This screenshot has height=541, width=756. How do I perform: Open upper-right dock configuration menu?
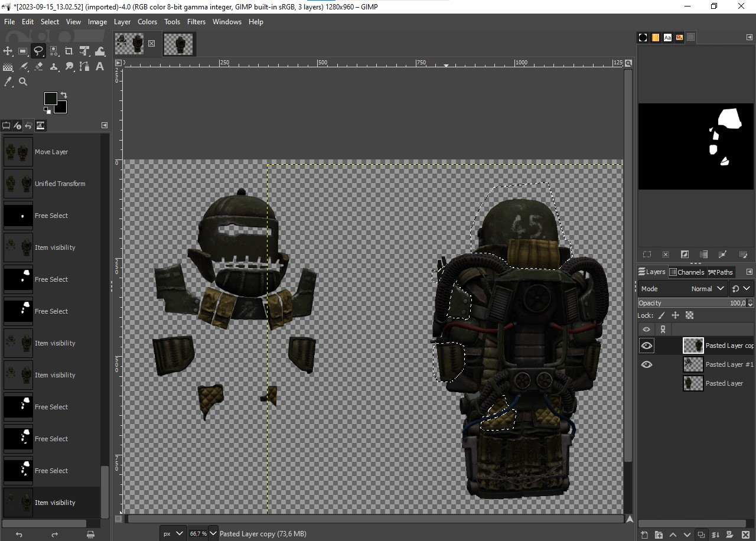750,37
